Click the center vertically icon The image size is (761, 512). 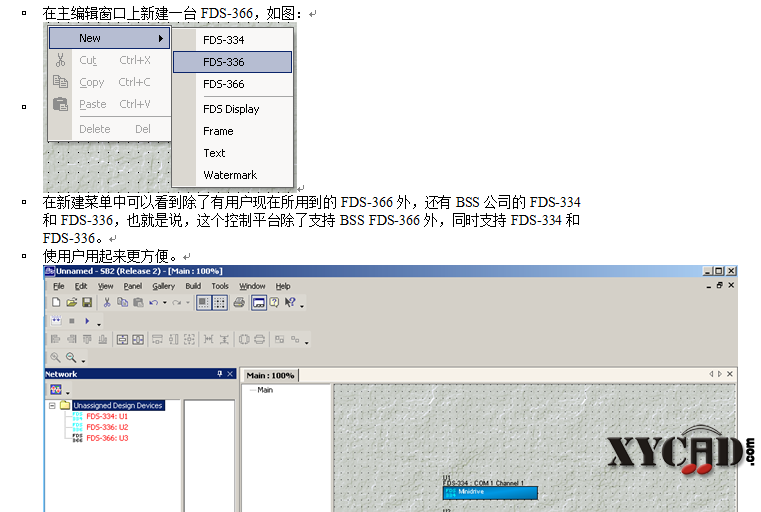click(122, 339)
